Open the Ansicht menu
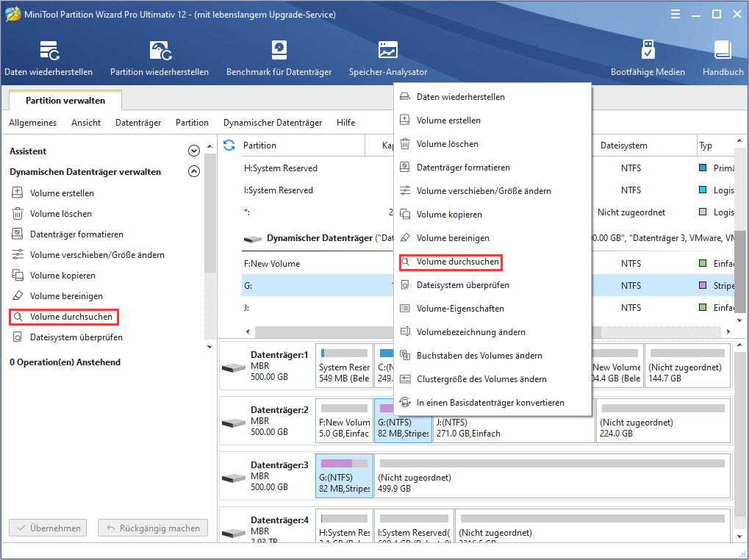749x560 pixels. [x=86, y=123]
